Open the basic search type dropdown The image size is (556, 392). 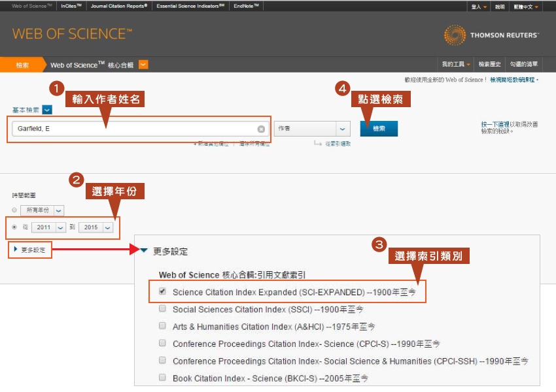[x=47, y=110]
